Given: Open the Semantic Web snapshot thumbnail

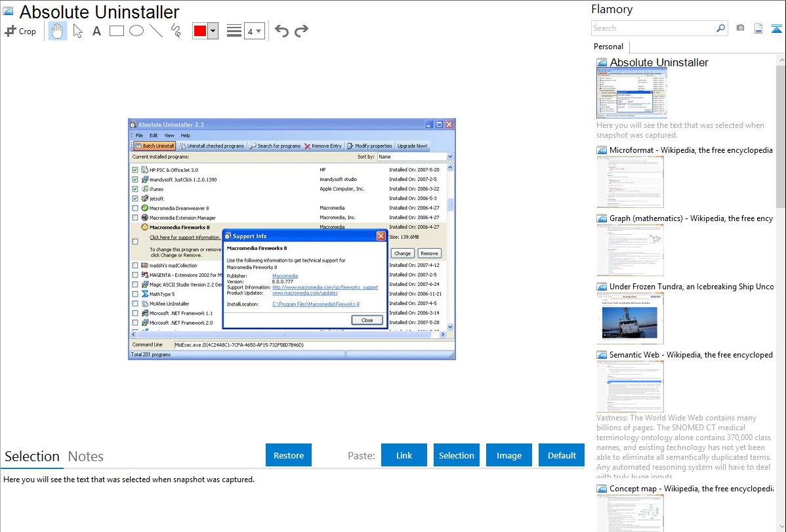Looking at the screenshot, I should (x=630, y=386).
